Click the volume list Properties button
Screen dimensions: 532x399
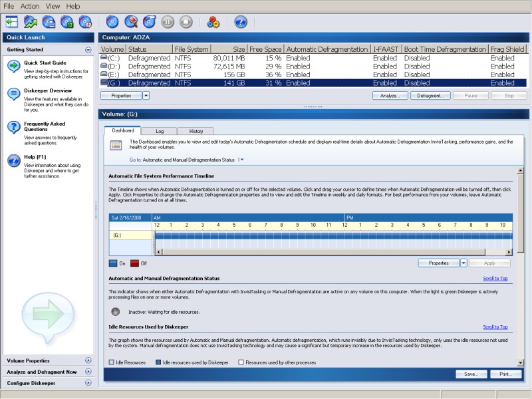pos(121,96)
